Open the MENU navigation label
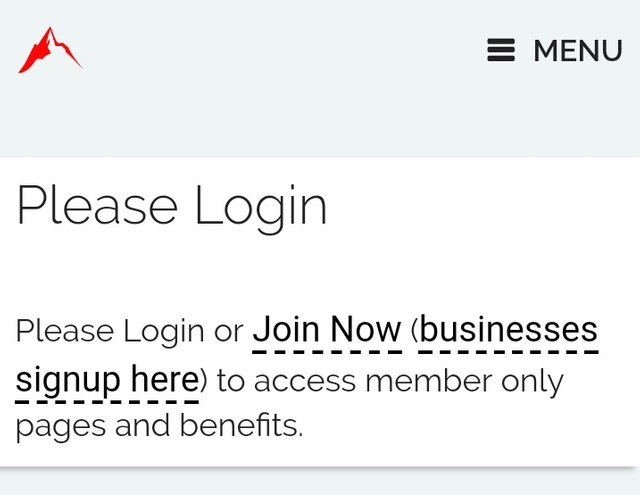 pyautogui.click(x=577, y=50)
